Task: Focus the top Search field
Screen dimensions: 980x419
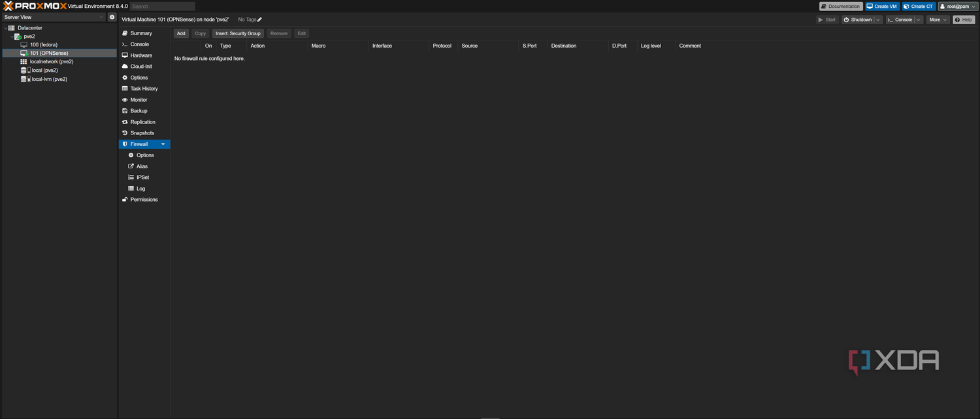Action: pyautogui.click(x=162, y=7)
